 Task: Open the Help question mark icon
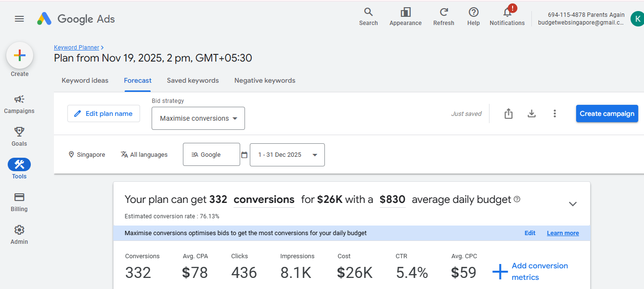[x=474, y=13]
